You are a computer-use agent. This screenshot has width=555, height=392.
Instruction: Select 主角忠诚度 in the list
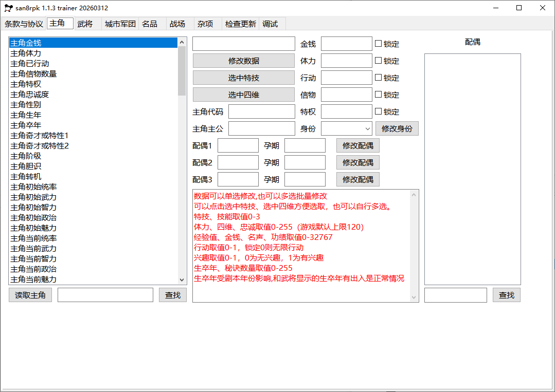point(30,95)
